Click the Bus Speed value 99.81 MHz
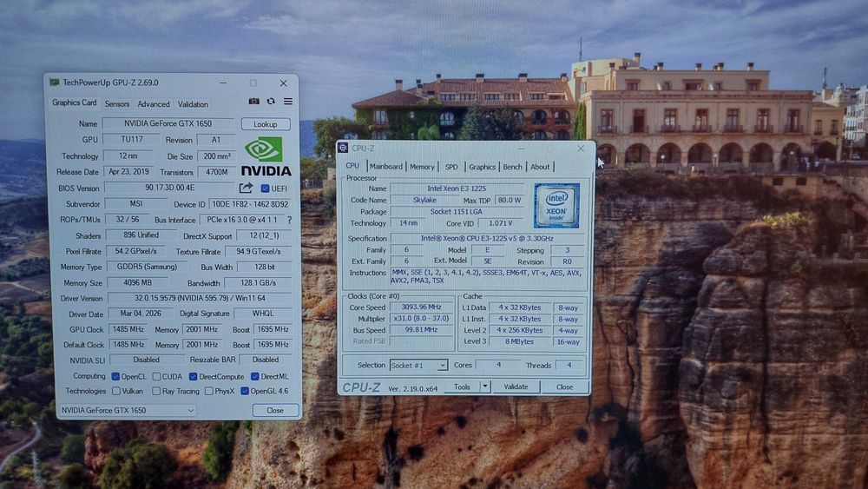The height and width of the screenshot is (489, 868). pos(421,329)
